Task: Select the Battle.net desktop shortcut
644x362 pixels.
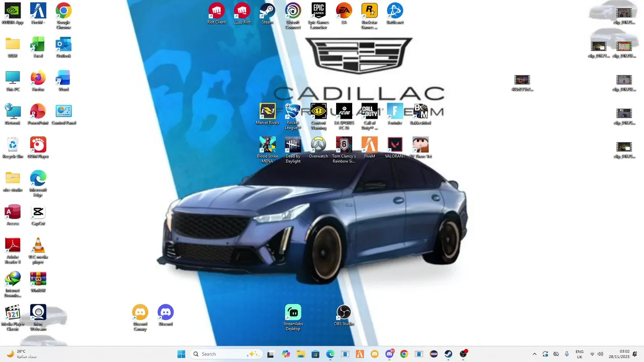Action: 395,14
